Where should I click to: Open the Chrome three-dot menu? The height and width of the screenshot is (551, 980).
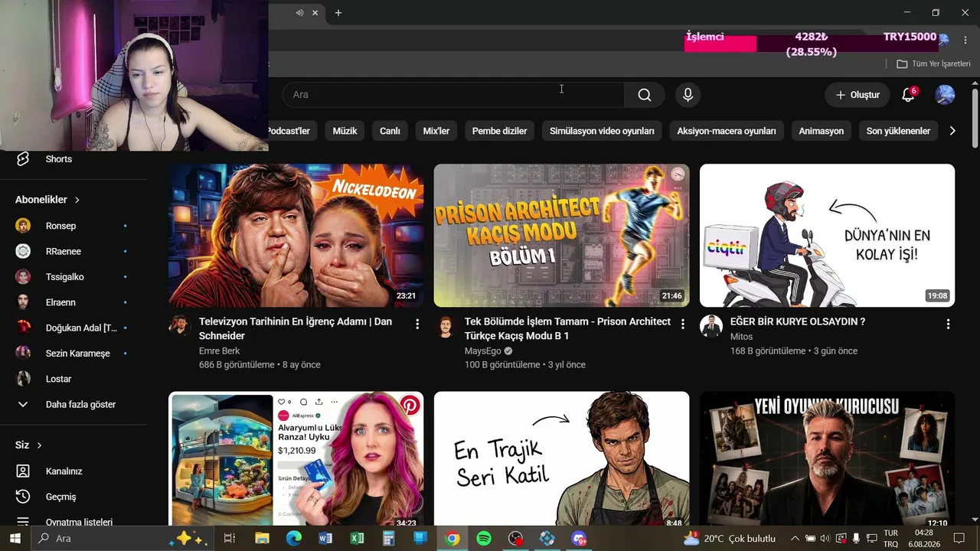(965, 40)
